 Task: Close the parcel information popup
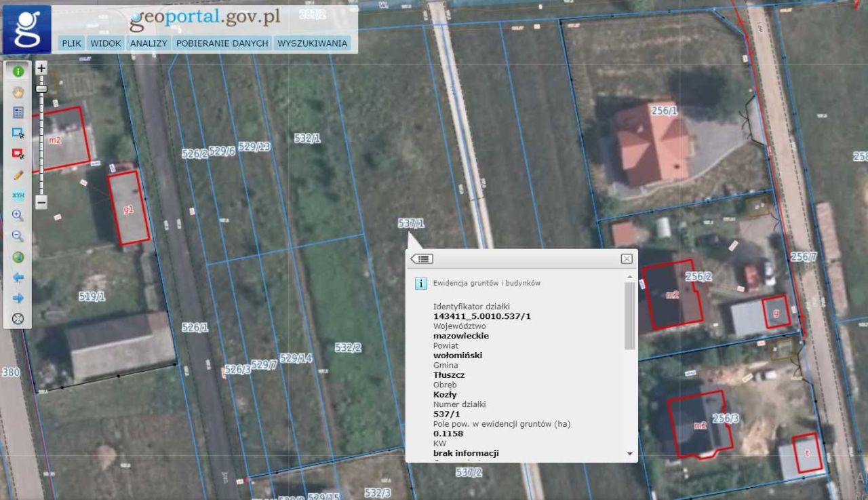[627, 258]
